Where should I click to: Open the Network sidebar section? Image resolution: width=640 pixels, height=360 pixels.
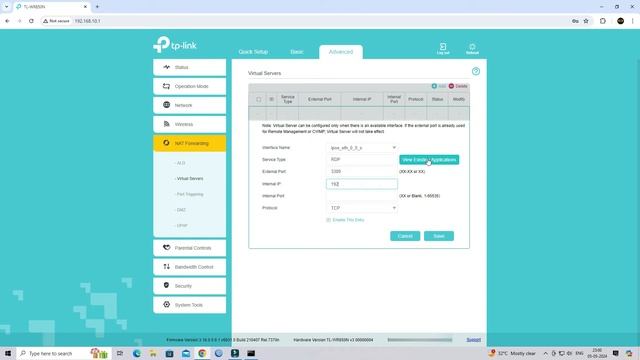tap(189, 105)
